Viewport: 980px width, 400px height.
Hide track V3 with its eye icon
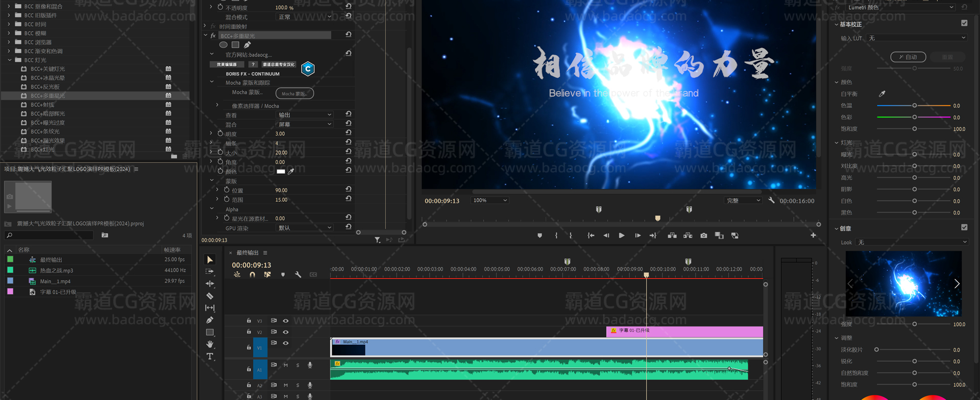pyautogui.click(x=286, y=321)
